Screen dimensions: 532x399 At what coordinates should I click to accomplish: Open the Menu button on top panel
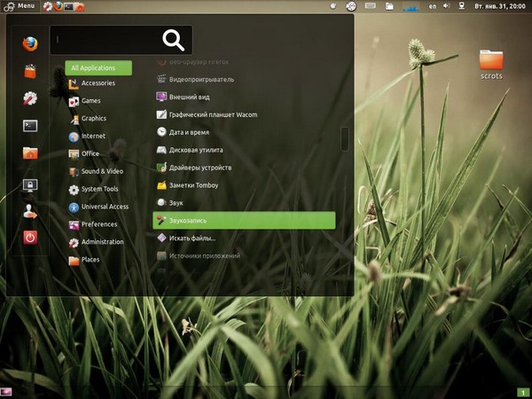click(x=20, y=6)
